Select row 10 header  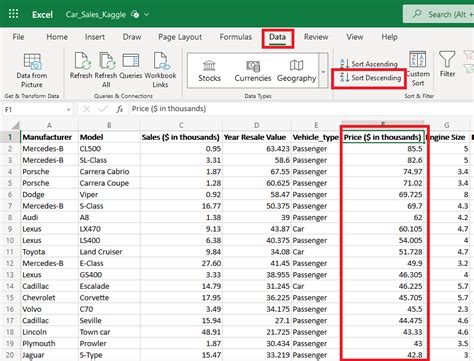10,240
